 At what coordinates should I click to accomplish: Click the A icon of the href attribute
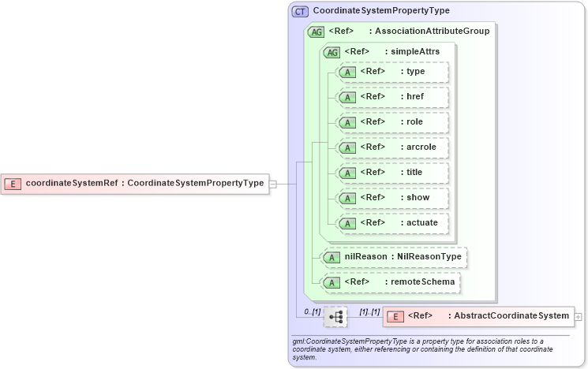coord(346,98)
